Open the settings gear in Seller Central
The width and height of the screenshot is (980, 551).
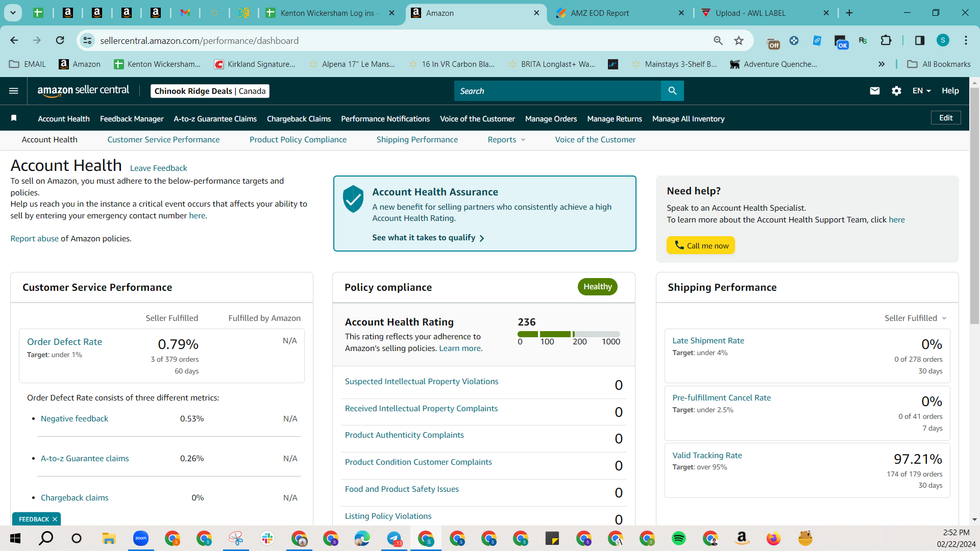pos(896,91)
